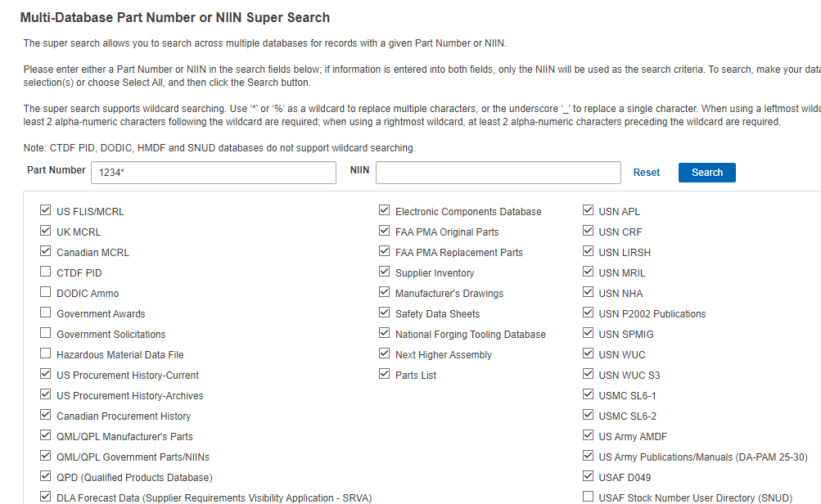Enable the CTDF PID checkbox
This screenshot has width=821, height=504.
click(x=46, y=272)
